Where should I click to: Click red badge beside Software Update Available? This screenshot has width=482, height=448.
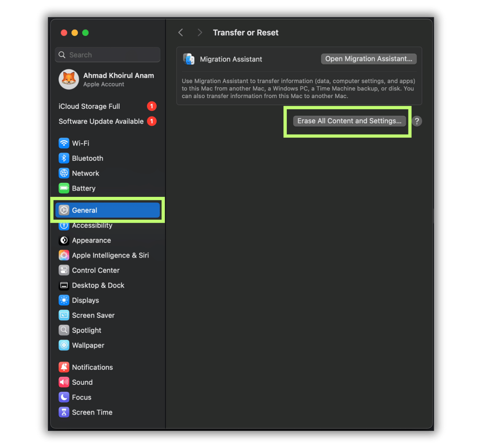pyautogui.click(x=152, y=121)
